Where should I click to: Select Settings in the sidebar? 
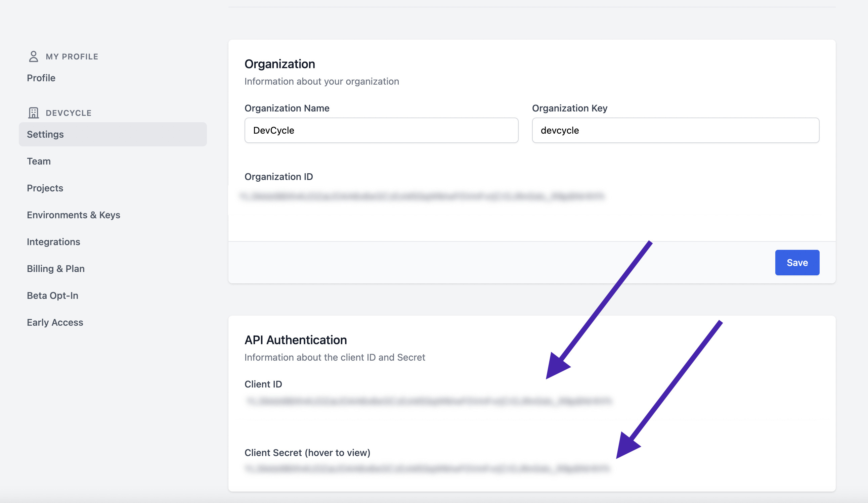[x=45, y=134]
